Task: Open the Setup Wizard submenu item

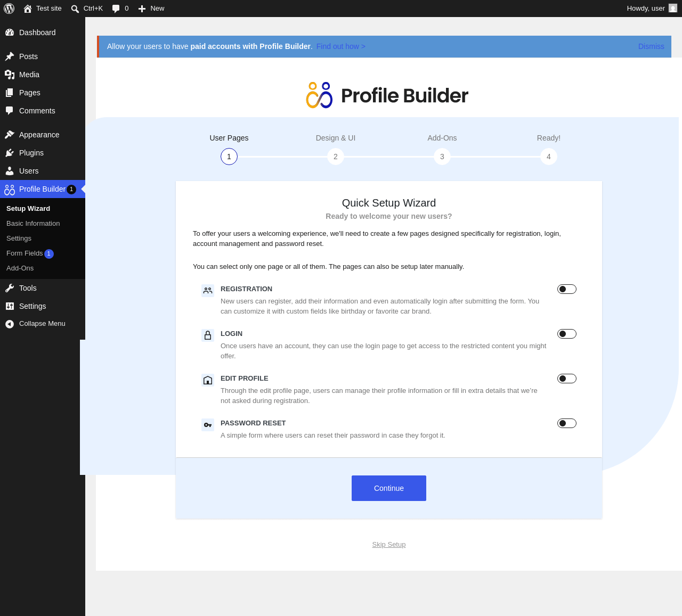Action: 28,209
